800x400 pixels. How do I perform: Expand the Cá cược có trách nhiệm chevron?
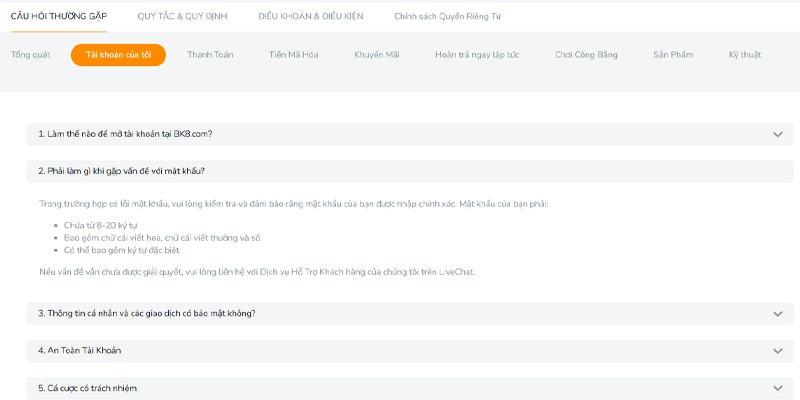778,388
